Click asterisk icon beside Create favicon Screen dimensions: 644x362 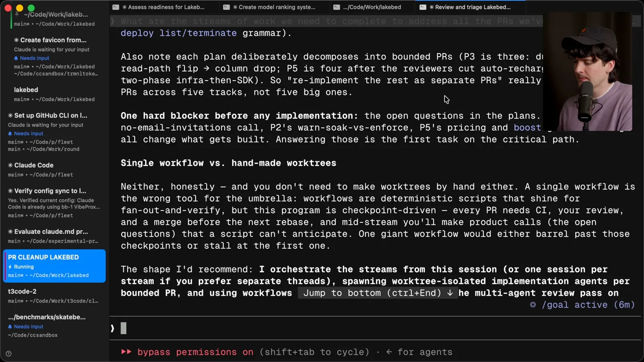[17, 40]
